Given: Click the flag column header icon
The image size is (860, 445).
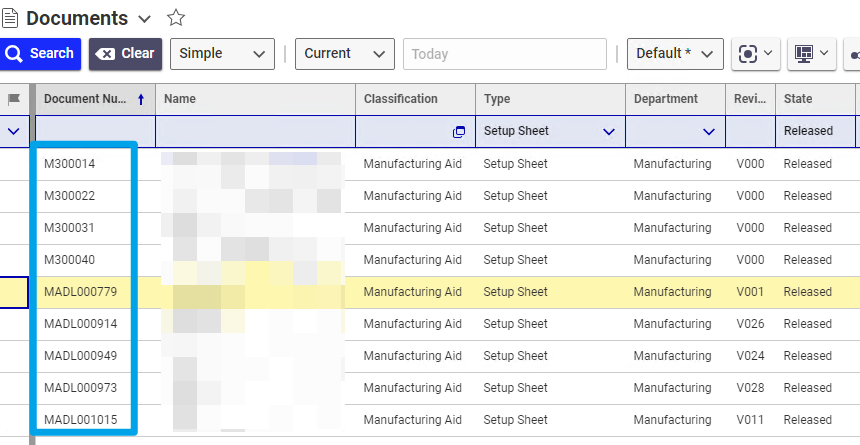Looking at the screenshot, I should tap(14, 99).
